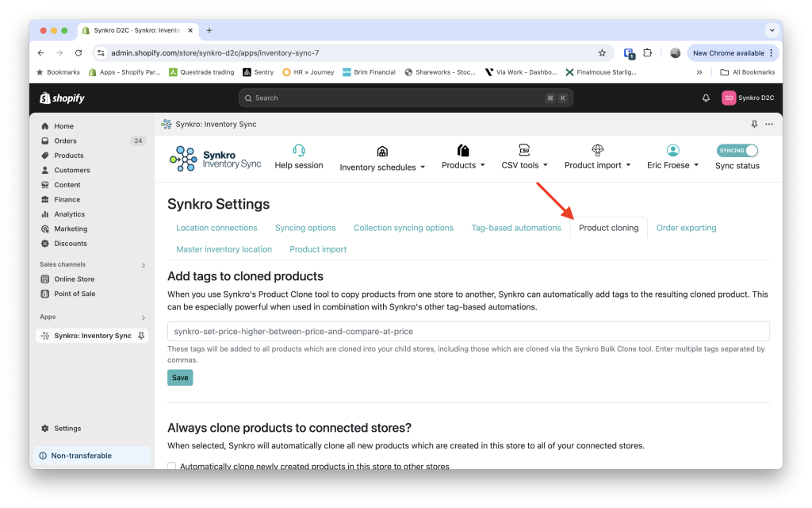This screenshot has width=812, height=508.
Task: Pin the Synkro app via the pin icon
Action: click(141, 335)
